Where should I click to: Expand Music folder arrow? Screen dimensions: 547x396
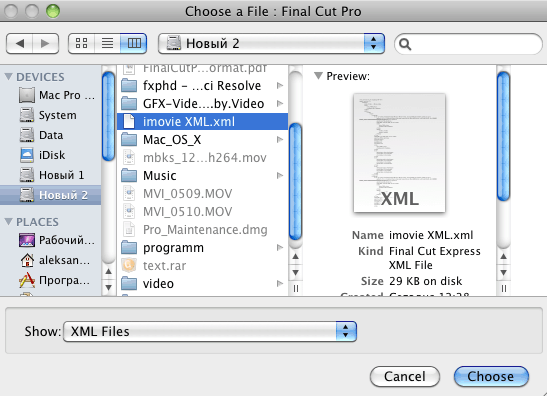click(280, 175)
